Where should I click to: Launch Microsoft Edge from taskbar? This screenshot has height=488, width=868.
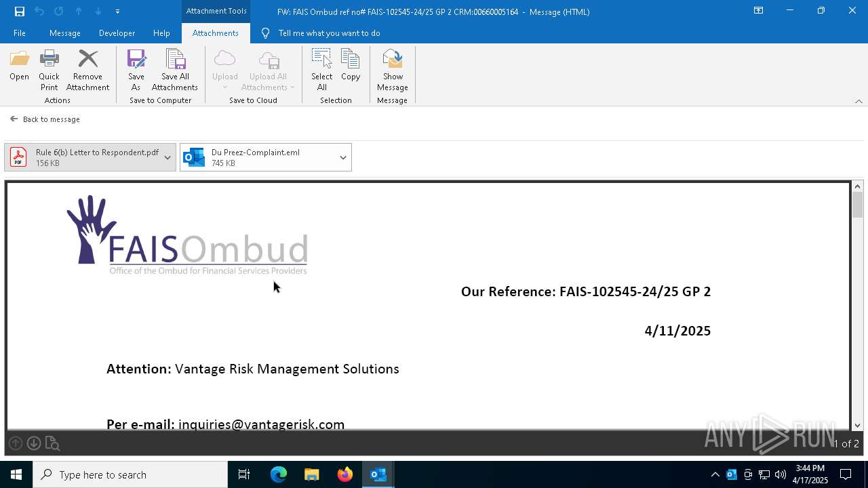pyautogui.click(x=279, y=474)
